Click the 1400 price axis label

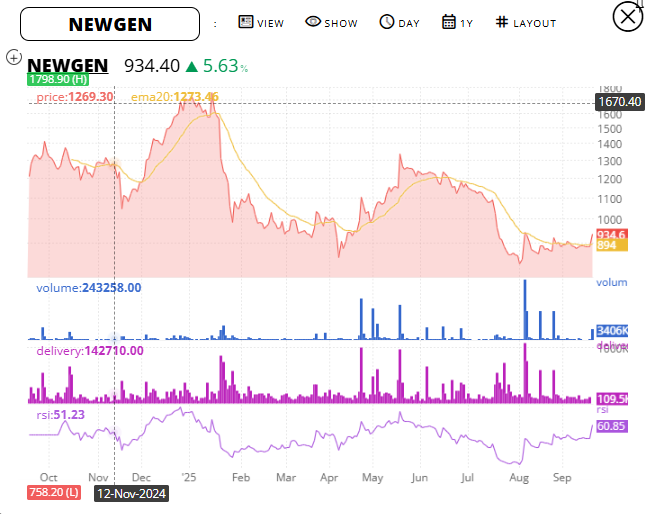[x=610, y=144]
